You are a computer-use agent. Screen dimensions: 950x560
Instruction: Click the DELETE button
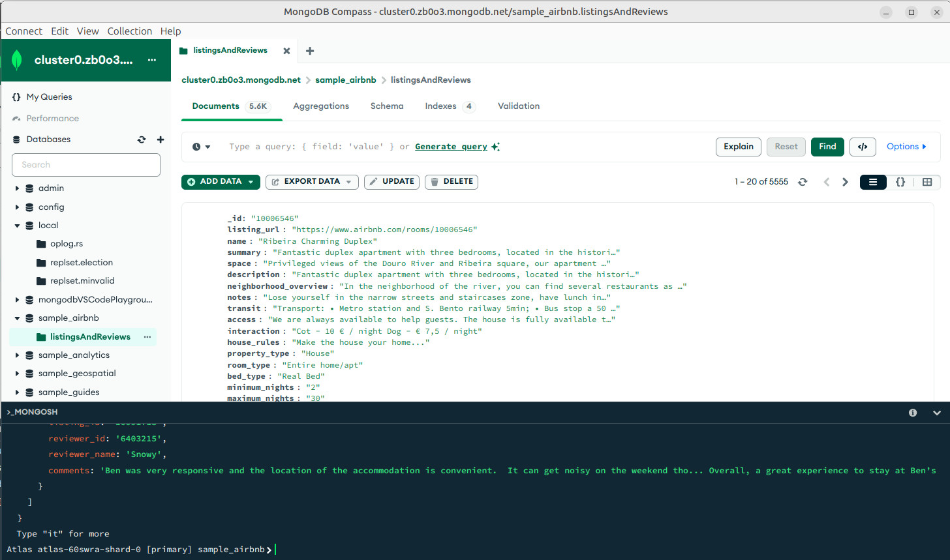452,182
